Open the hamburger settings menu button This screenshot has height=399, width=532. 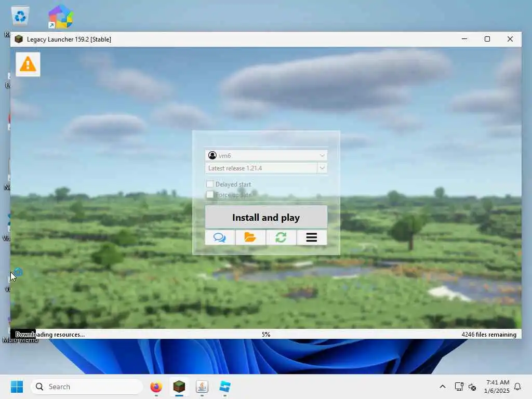click(312, 237)
